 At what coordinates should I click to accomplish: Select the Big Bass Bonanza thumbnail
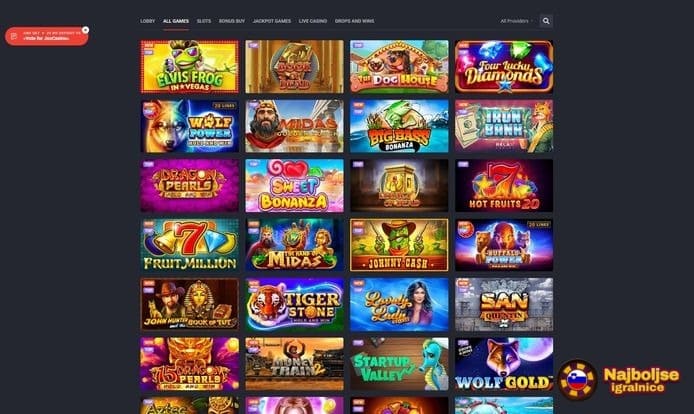point(399,126)
